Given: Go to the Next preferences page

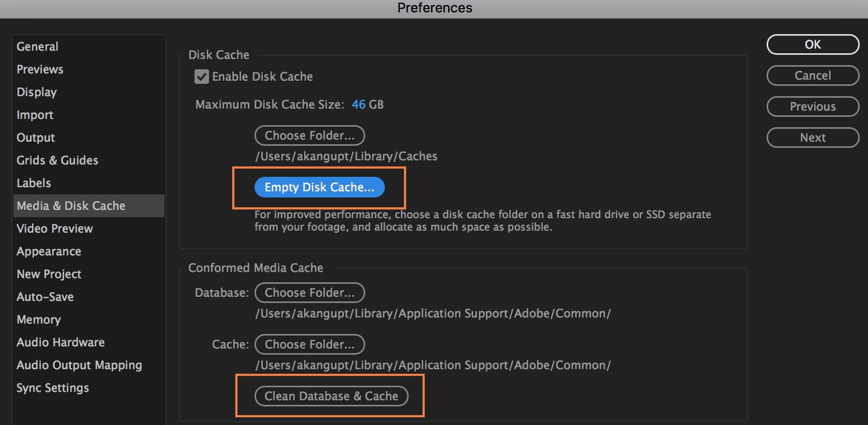Looking at the screenshot, I should point(812,138).
